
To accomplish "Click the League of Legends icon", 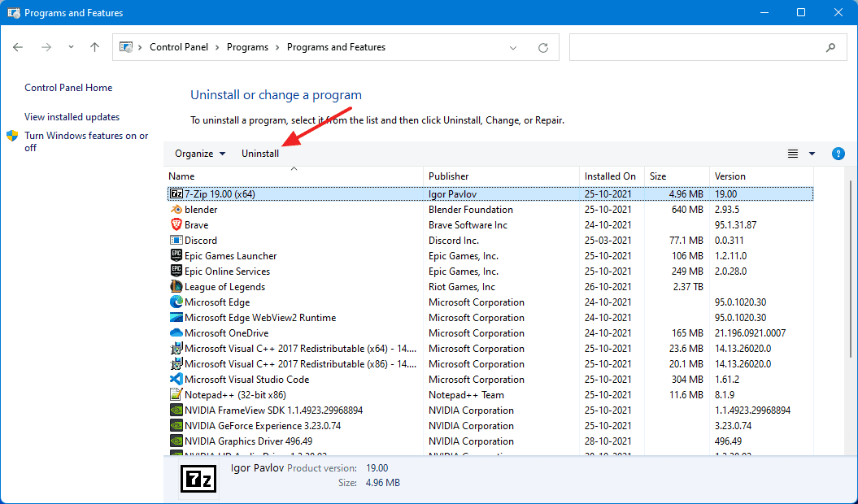I will 177,286.
